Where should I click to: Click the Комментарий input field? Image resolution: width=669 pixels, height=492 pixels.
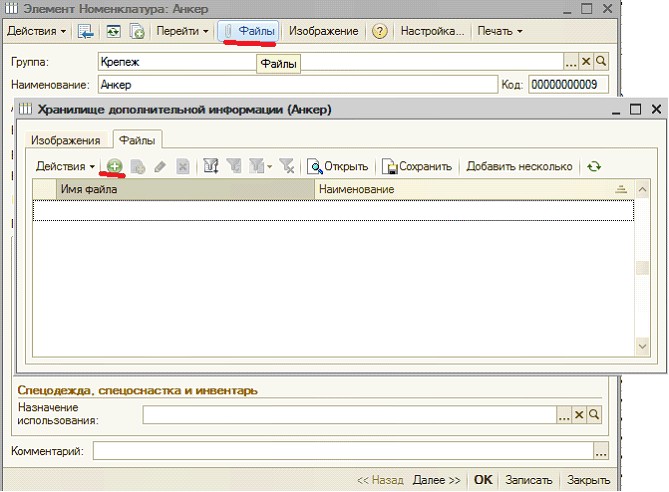point(343,451)
